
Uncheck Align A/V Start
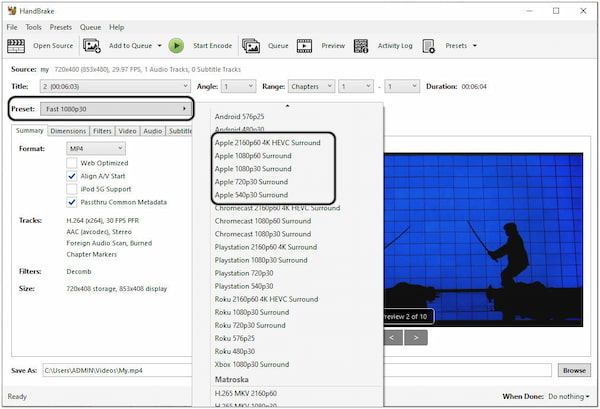72,175
